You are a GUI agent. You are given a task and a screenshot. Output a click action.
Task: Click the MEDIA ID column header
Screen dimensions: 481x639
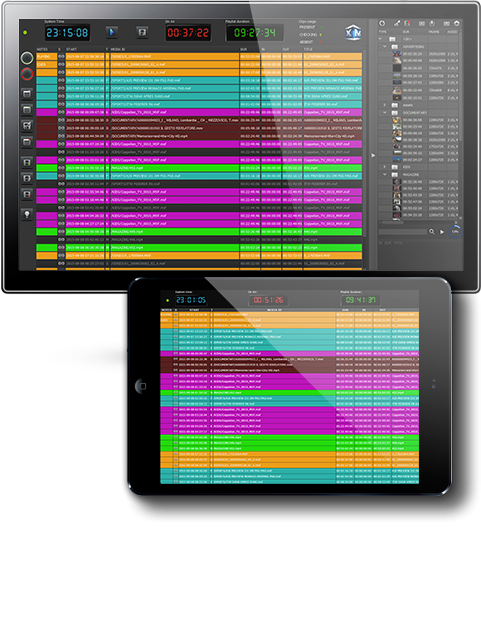click(x=118, y=49)
